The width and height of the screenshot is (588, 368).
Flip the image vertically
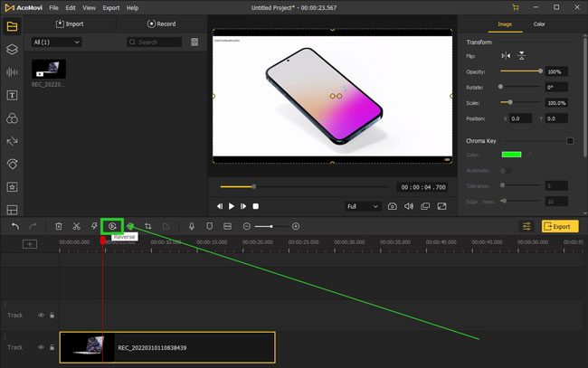point(522,56)
